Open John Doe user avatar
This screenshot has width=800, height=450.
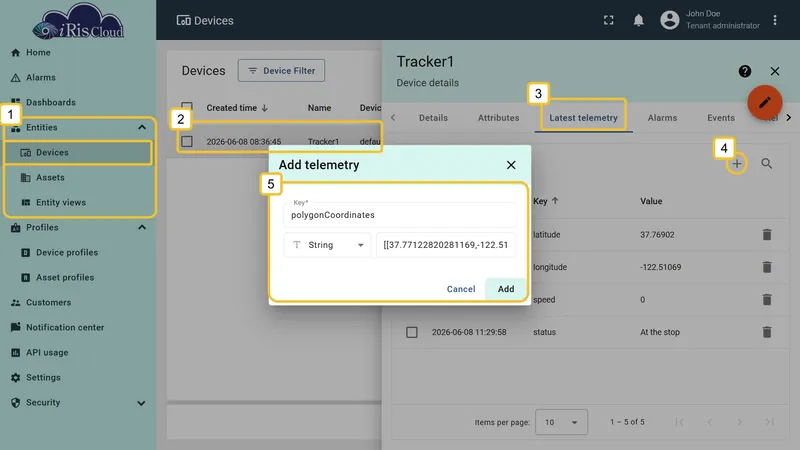[x=669, y=20]
